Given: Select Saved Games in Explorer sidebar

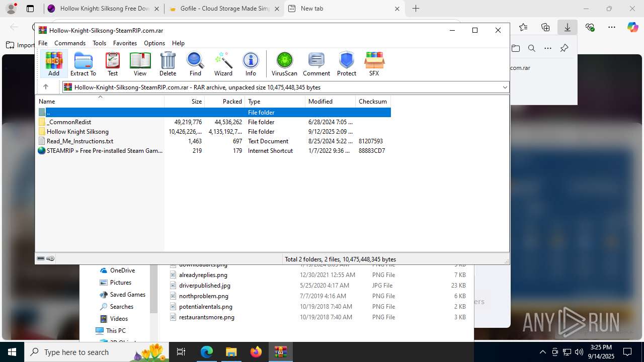Looking at the screenshot, I should tap(128, 295).
